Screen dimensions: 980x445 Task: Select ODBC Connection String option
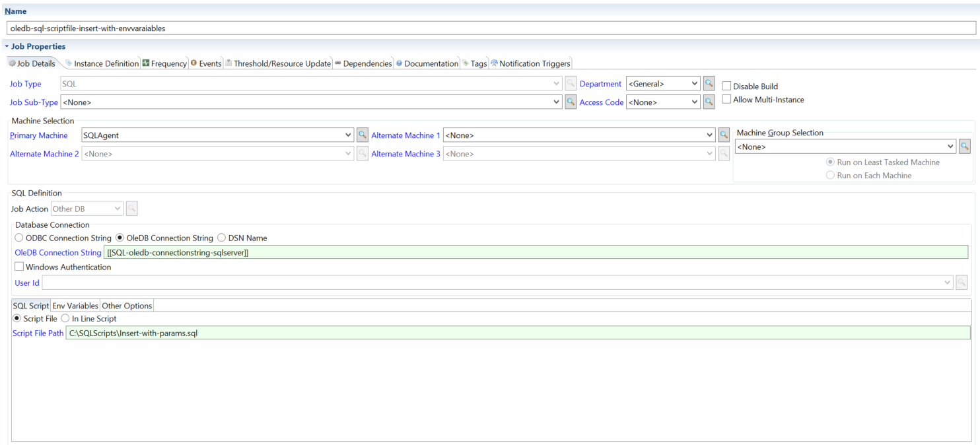click(x=19, y=238)
